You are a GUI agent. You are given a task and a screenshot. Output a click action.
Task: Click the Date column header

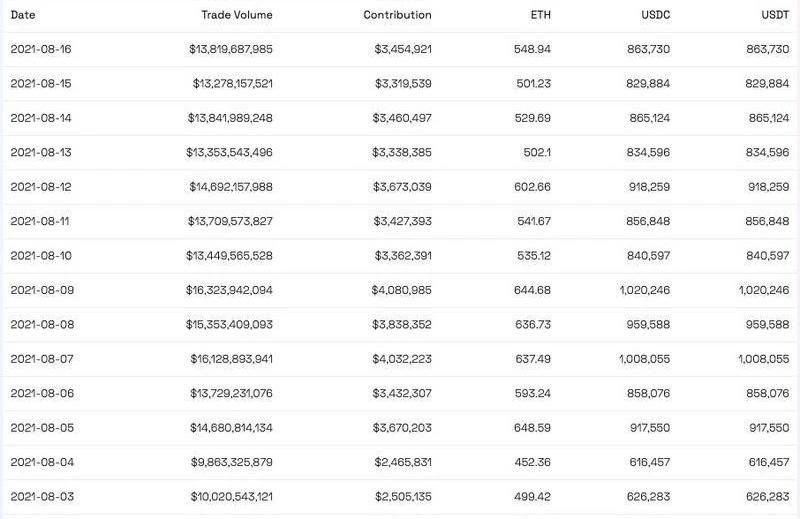23,15
